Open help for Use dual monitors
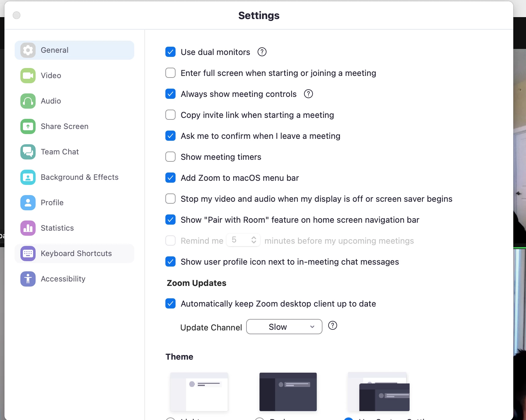The image size is (526, 420). click(x=262, y=52)
